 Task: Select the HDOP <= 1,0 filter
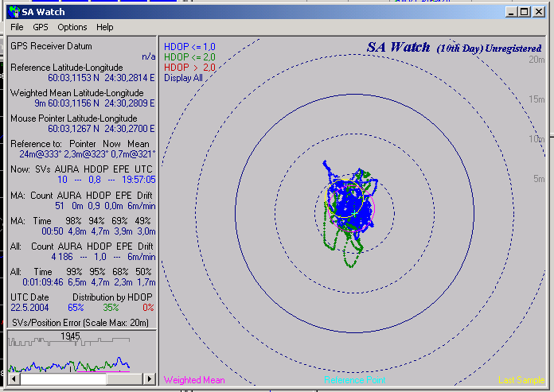(x=189, y=47)
